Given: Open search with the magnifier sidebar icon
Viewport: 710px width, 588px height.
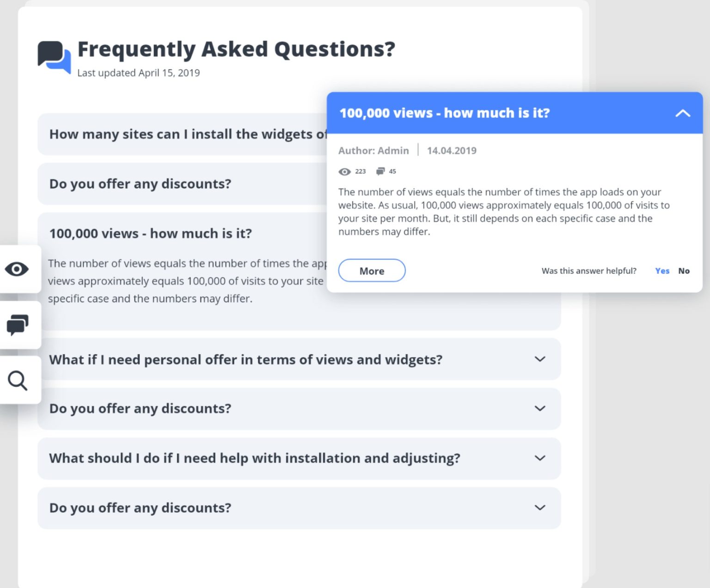Looking at the screenshot, I should [17, 380].
